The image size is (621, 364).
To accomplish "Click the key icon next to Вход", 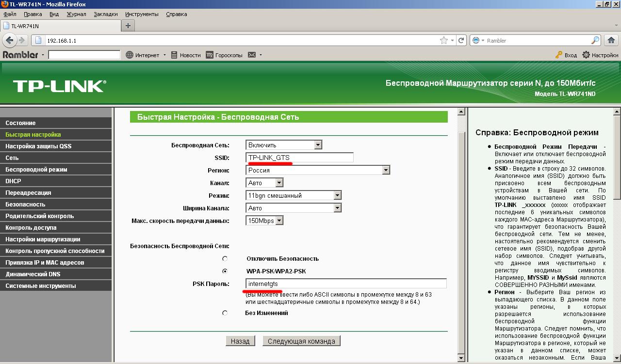I will pyautogui.click(x=559, y=55).
